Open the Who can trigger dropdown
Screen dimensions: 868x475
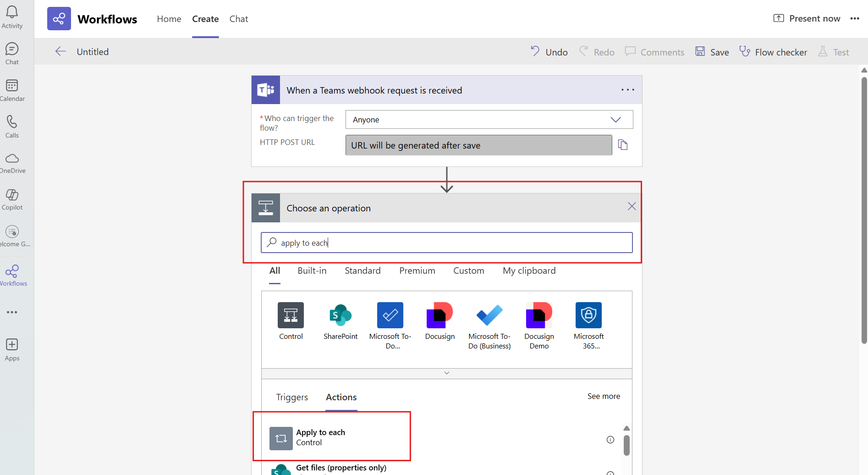pos(489,119)
